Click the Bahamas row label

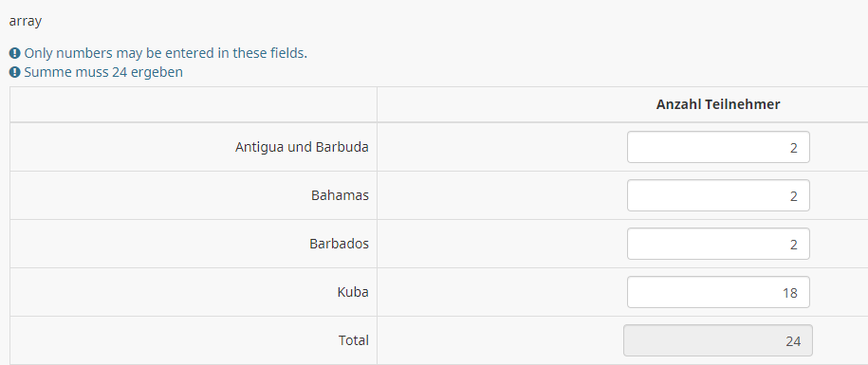pyautogui.click(x=340, y=195)
